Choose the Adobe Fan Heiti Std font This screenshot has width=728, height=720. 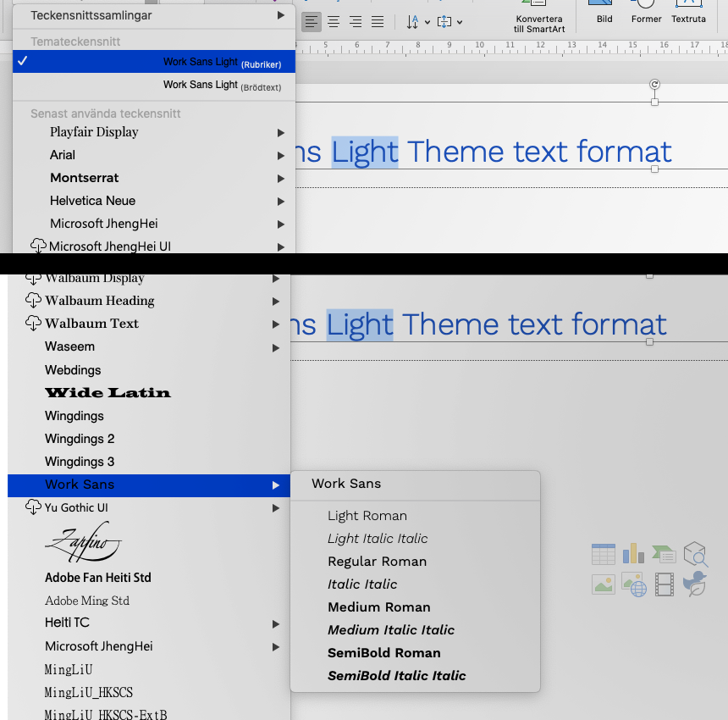coord(98,578)
